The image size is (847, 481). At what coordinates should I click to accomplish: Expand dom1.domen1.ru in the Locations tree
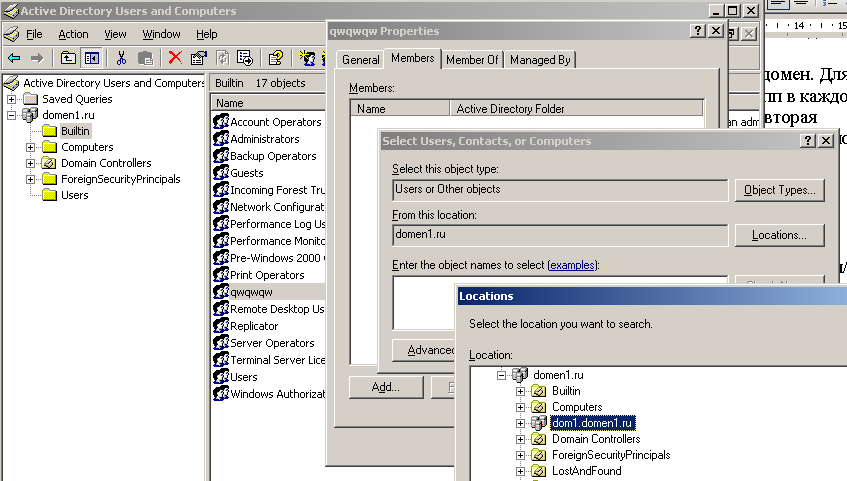[x=520, y=423]
